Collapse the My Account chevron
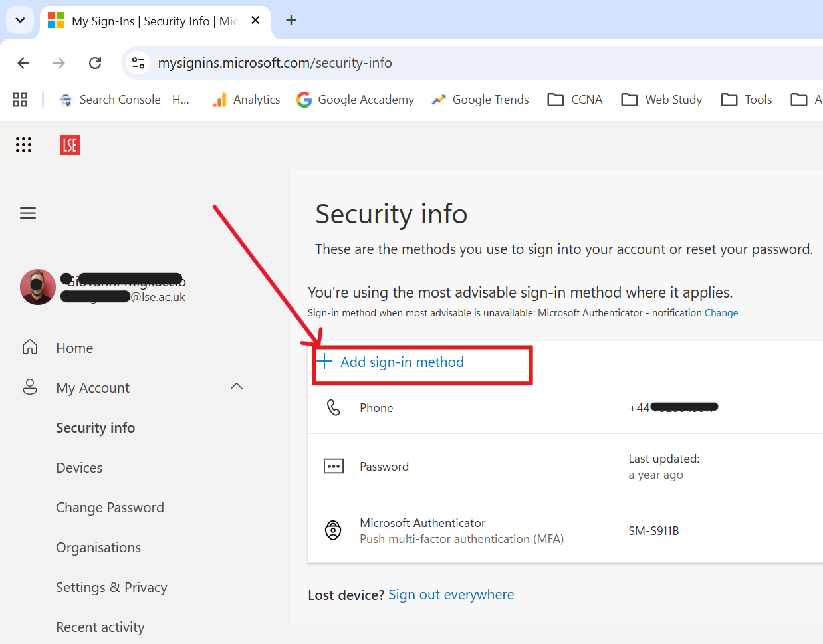823x644 pixels. coord(237,386)
